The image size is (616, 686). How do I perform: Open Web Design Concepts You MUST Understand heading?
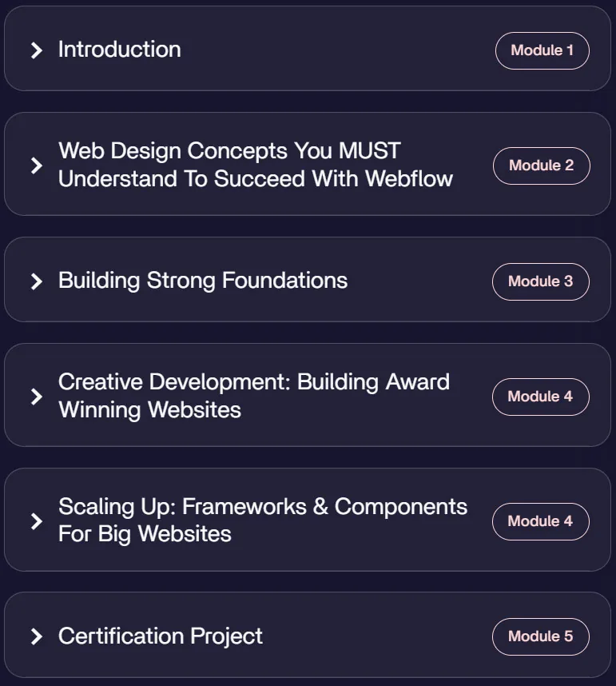pos(256,165)
